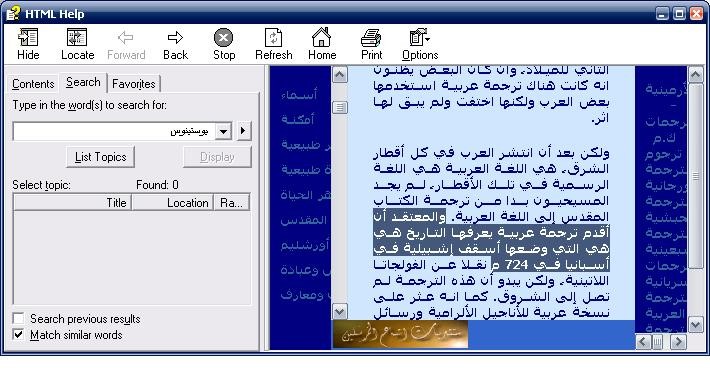Open the أمكنة link in left menu
Screen dimensions: 710x384
(297, 120)
